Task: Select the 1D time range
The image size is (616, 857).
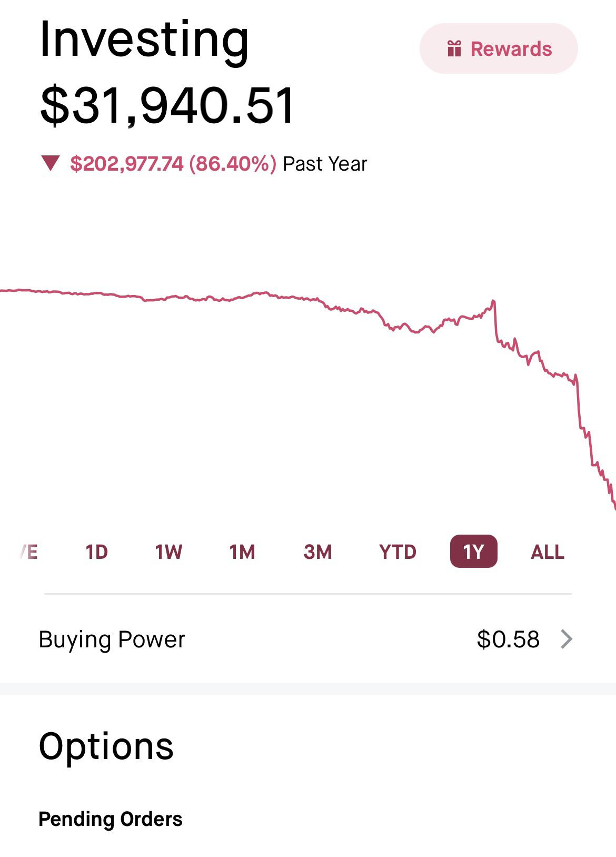Action: tap(96, 551)
